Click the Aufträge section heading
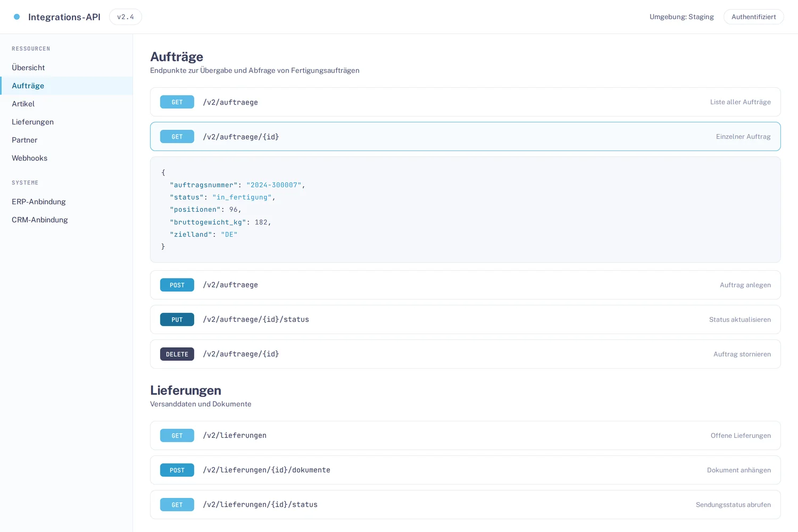 coord(177,56)
